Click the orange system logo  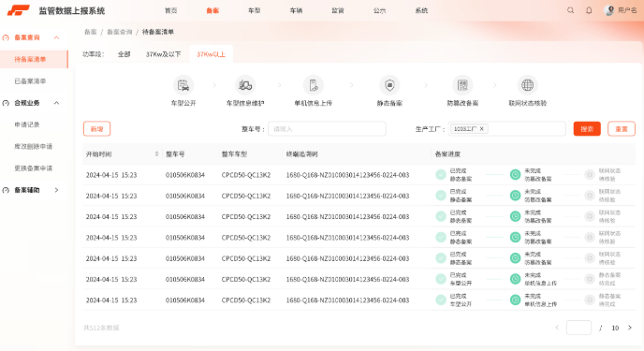[x=18, y=10]
